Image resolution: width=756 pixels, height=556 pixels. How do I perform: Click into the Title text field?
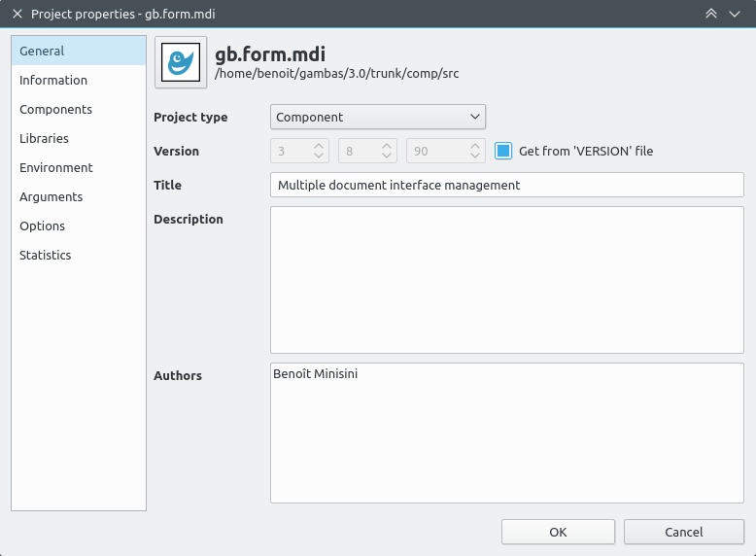pos(507,185)
